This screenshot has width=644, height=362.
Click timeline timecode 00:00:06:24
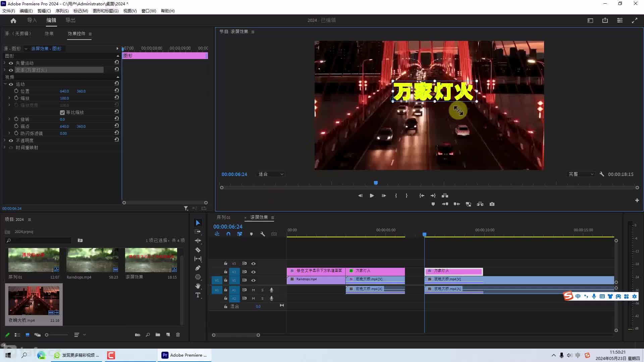tap(228, 227)
